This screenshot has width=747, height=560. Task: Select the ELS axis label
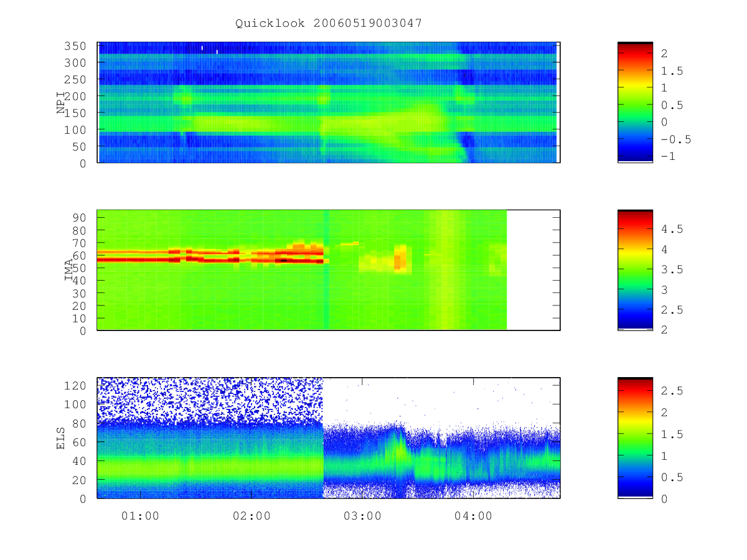[x=61, y=437]
